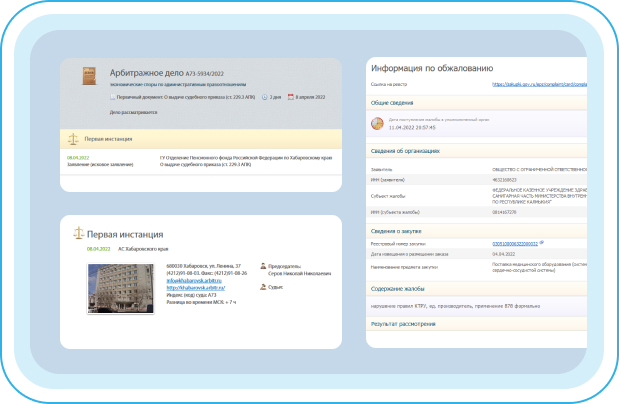The width and height of the screenshot is (619, 404).
Task: Open the purchase registry number link
Action: pos(513,242)
